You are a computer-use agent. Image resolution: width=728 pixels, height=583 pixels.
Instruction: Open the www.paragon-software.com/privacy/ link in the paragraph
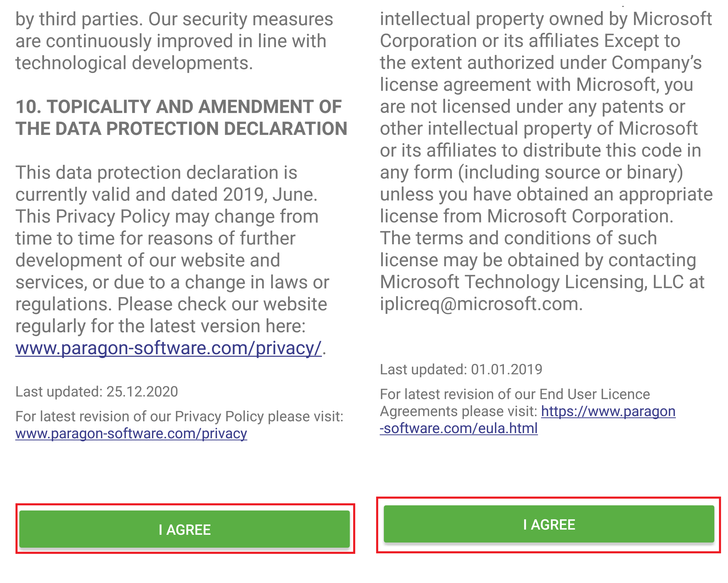169,348
